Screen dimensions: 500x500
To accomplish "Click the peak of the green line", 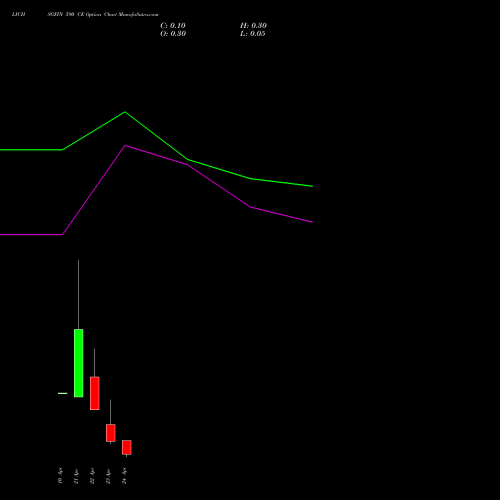I will click(125, 112).
